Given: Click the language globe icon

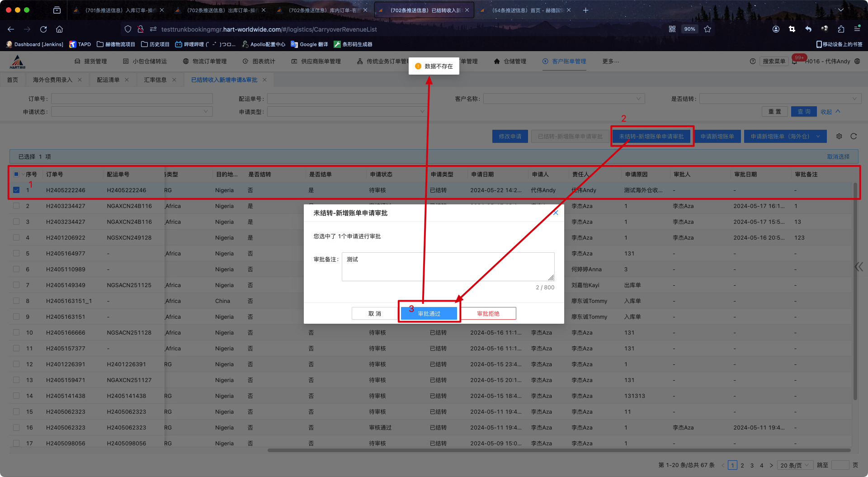Looking at the screenshot, I should click(857, 61).
